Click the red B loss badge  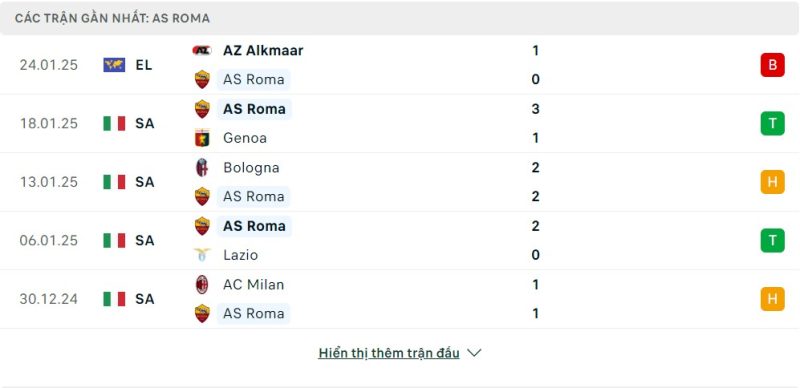772,65
